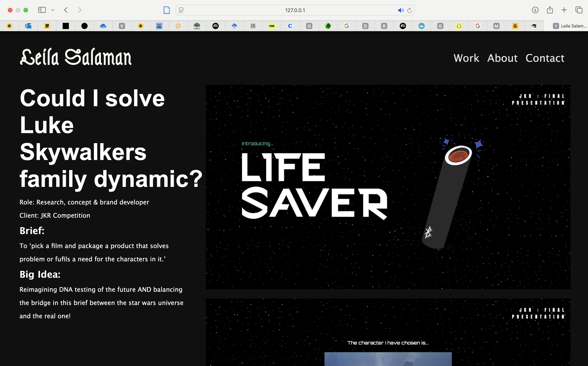Select the grey M favicon tab
588x366 pixels.
pos(497,26)
